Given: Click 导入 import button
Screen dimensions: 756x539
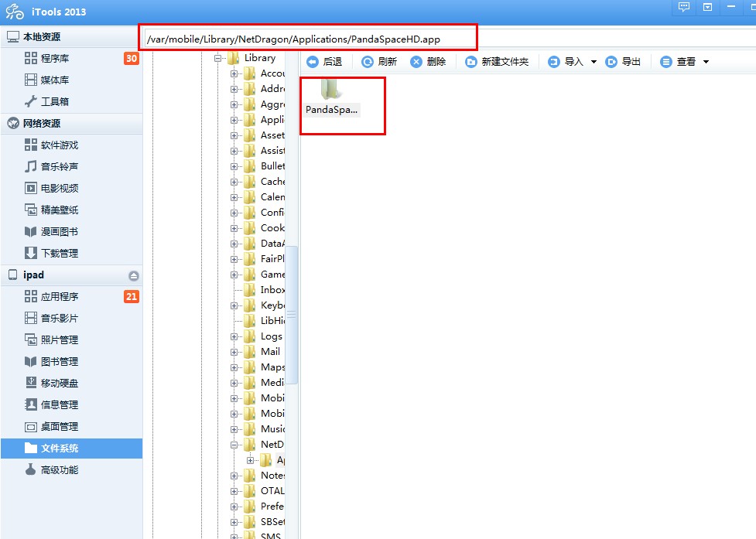Looking at the screenshot, I should click(566, 62).
